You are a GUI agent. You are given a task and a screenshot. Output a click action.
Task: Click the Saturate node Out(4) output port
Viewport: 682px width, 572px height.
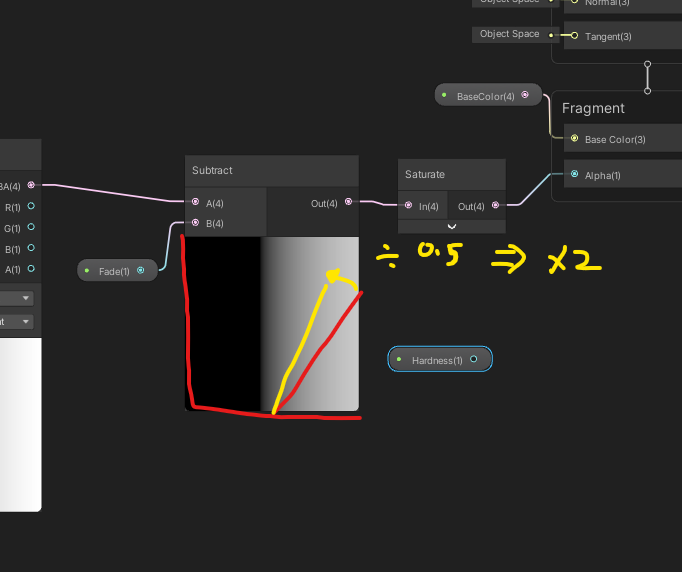point(495,205)
